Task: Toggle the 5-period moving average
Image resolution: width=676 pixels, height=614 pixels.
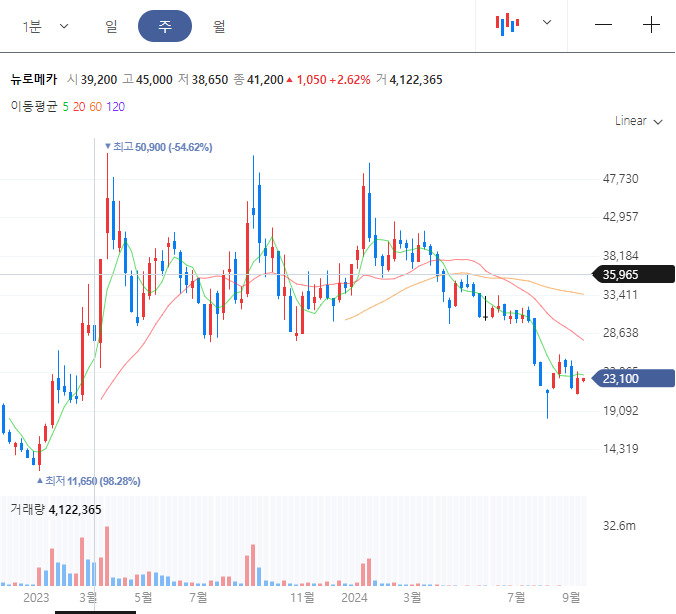Action: coord(66,107)
